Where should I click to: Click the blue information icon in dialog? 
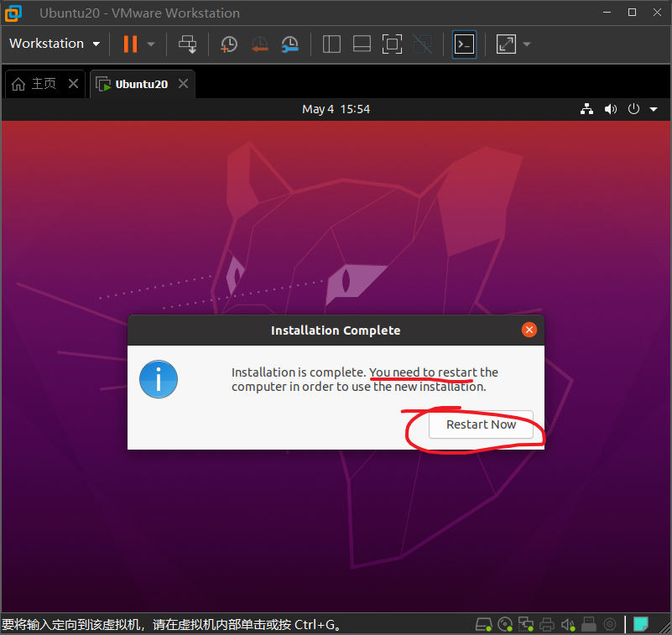click(x=159, y=379)
